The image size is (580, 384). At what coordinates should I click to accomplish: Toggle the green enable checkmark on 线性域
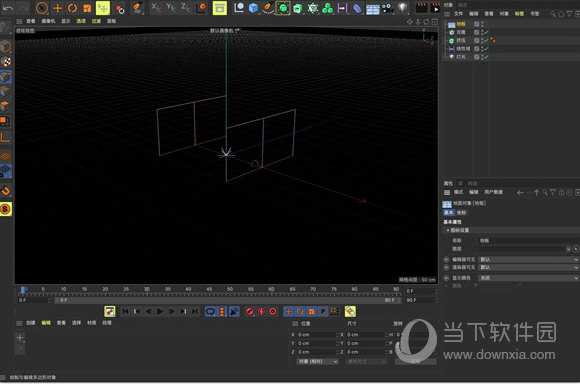pos(486,48)
